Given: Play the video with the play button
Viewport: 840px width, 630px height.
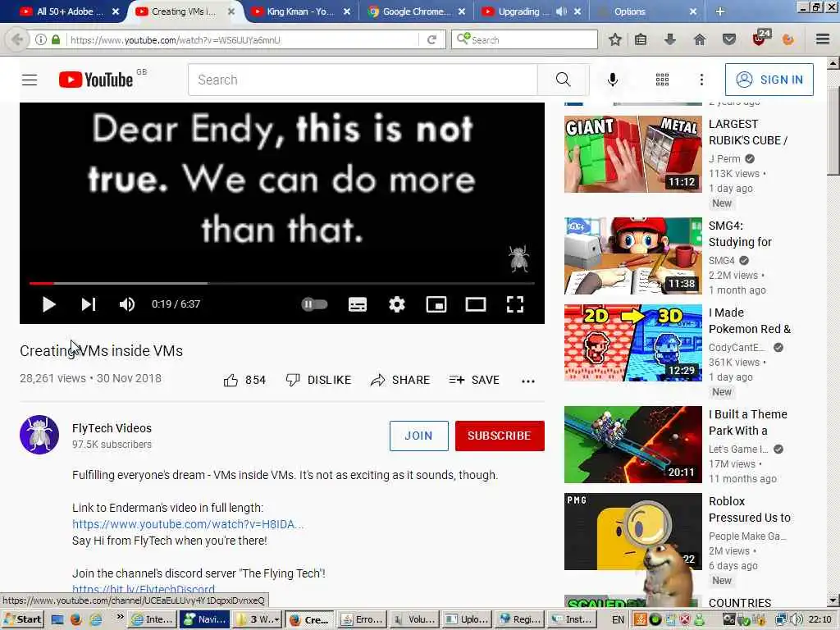Looking at the screenshot, I should [x=48, y=304].
